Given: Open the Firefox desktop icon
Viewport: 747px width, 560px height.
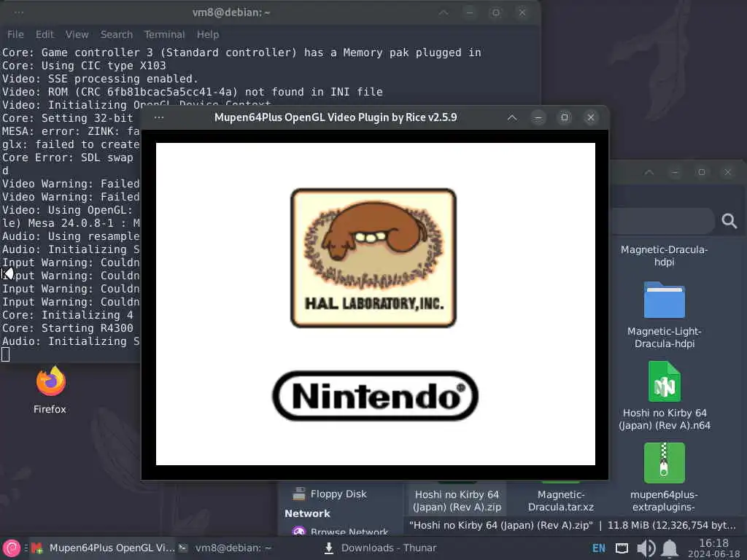Looking at the screenshot, I should coord(50,381).
